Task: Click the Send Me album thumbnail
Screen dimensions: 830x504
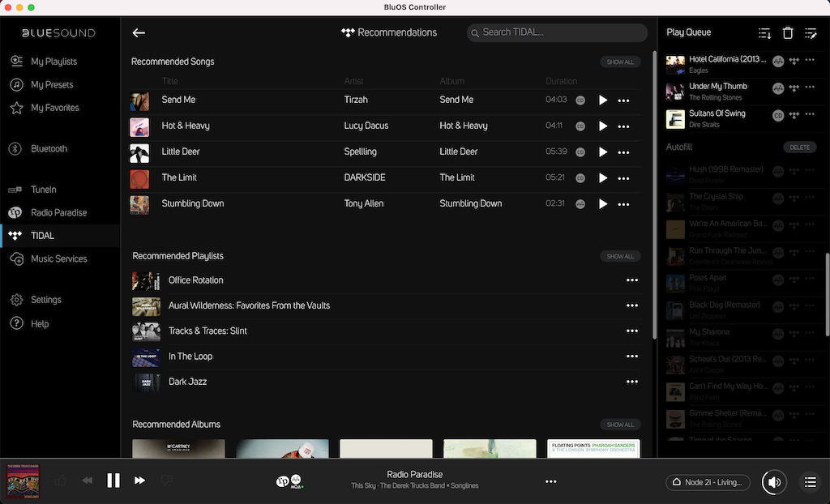Action: tap(139, 101)
